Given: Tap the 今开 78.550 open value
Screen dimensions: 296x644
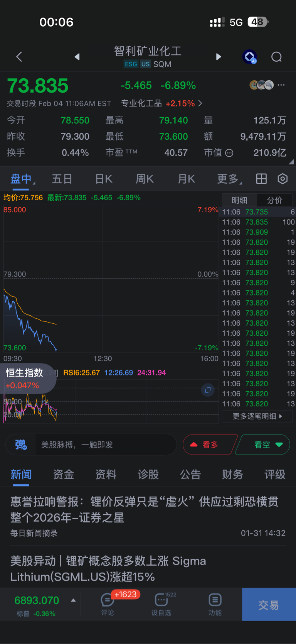Looking at the screenshot, I should 75,120.
